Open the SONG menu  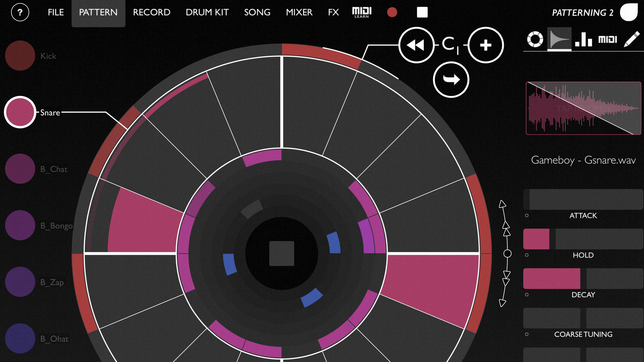click(257, 12)
